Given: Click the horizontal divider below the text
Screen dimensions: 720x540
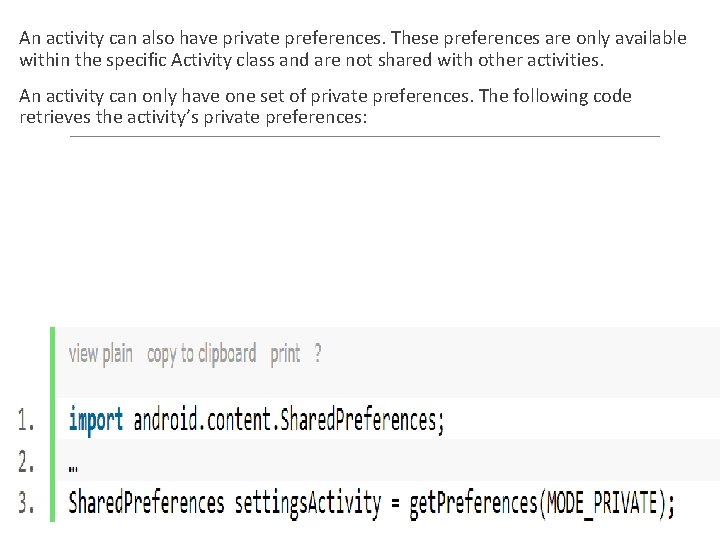Looking at the screenshot, I should 365,136.
